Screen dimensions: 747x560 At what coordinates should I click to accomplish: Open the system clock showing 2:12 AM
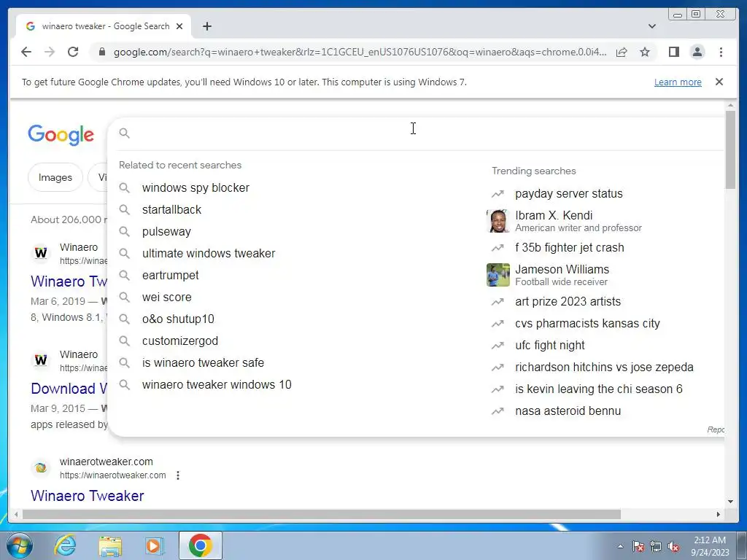pos(710,546)
